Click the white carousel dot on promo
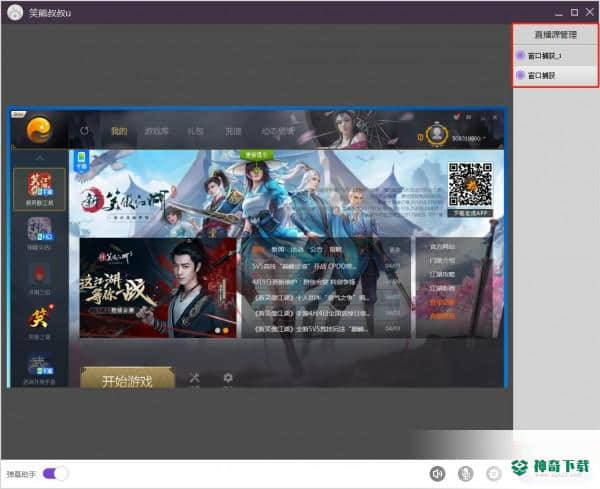 click(x=217, y=331)
